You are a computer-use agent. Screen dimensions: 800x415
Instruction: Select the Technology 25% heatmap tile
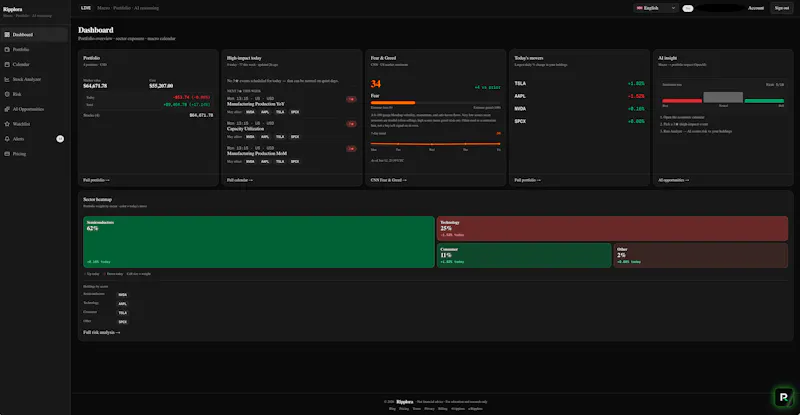pyautogui.click(x=612, y=229)
